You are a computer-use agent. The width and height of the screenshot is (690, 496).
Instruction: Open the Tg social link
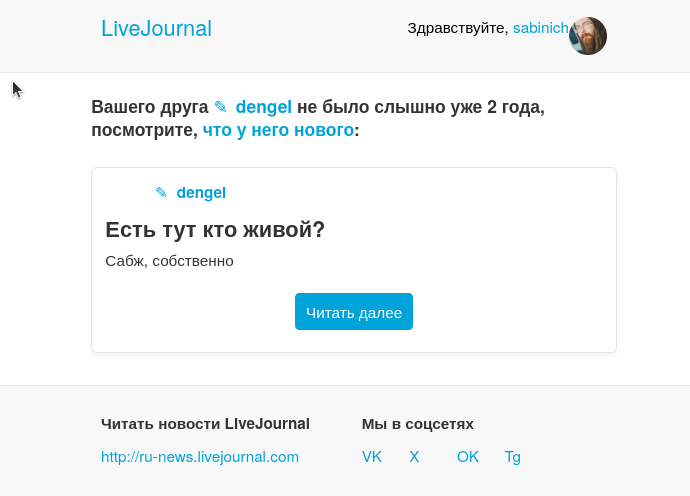(513, 457)
